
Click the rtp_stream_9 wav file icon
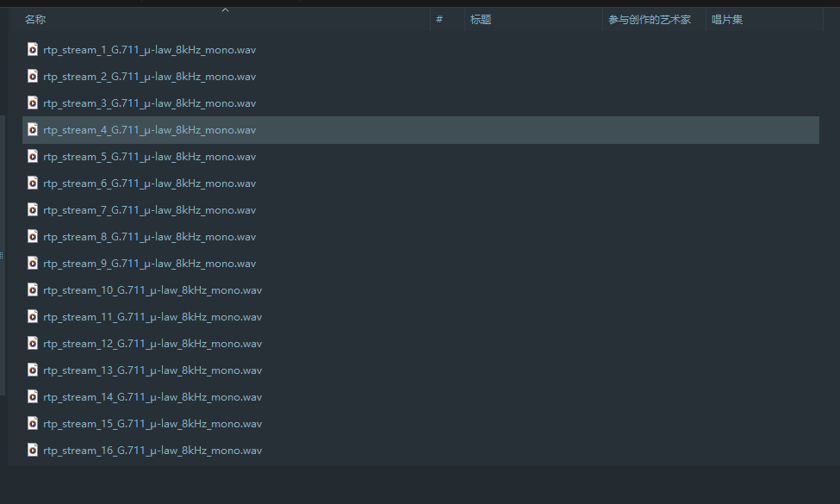click(33, 264)
